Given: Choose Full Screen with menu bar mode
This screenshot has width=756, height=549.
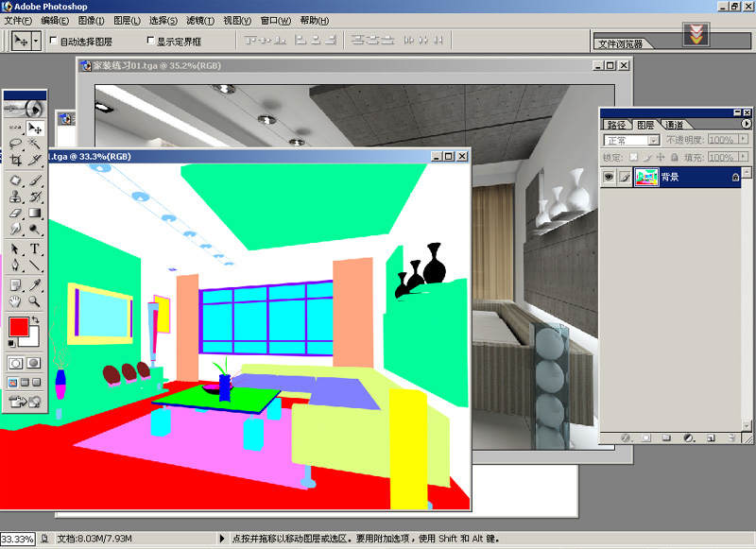Looking at the screenshot, I should pos(25,383).
